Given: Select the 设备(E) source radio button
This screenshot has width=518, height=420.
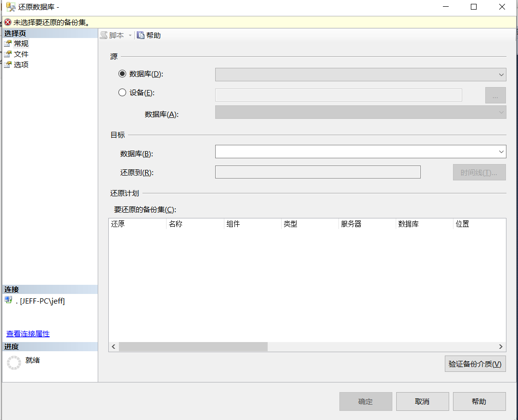Looking at the screenshot, I should 122,92.
